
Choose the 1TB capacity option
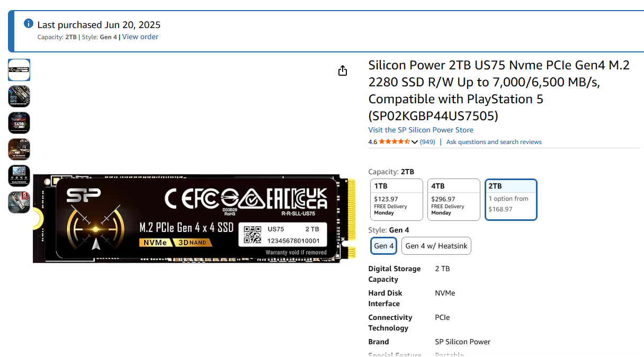pyautogui.click(x=397, y=200)
